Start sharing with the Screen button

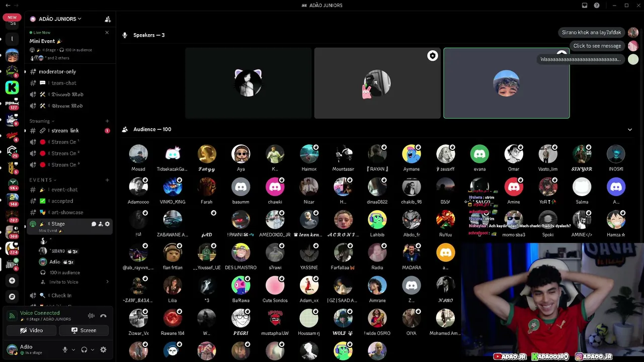click(84, 330)
